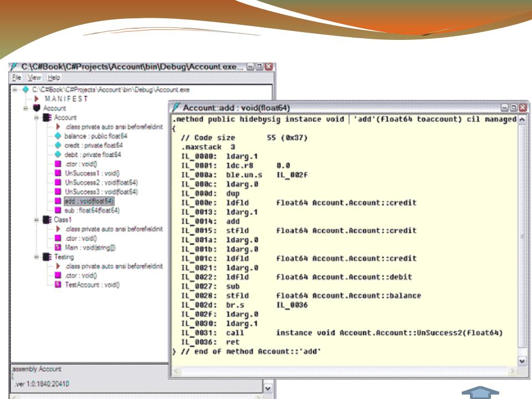The height and width of the screenshot is (399, 532).
Task: Click scroll-up arrow in the IL code window
Action: point(522,120)
